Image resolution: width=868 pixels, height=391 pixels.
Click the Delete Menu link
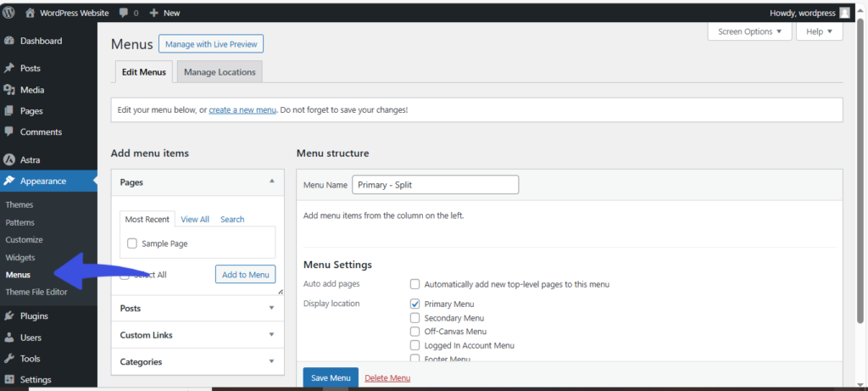[x=387, y=378]
